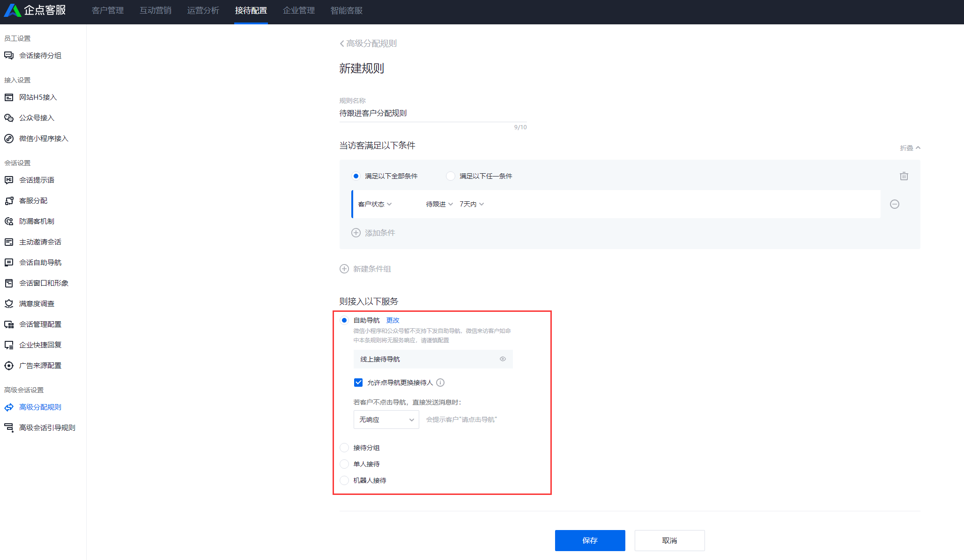Click the 公众号接入 icon
The height and width of the screenshot is (560, 964).
point(9,118)
